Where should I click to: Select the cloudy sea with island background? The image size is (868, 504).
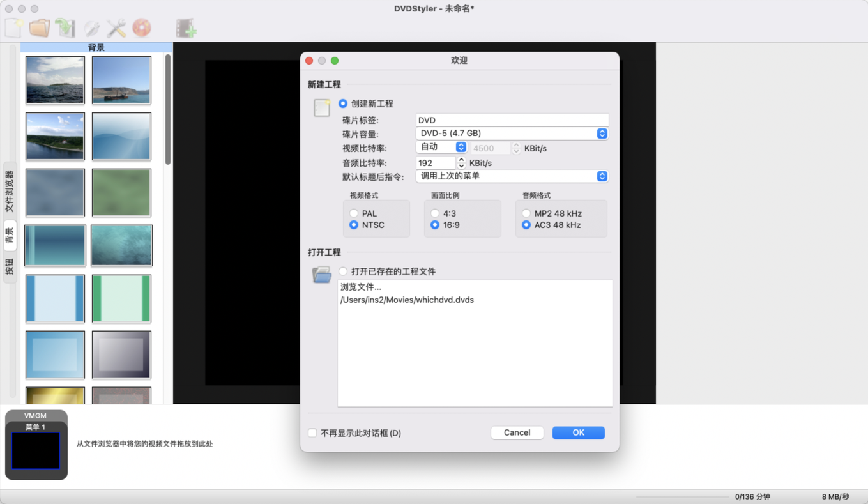click(55, 80)
